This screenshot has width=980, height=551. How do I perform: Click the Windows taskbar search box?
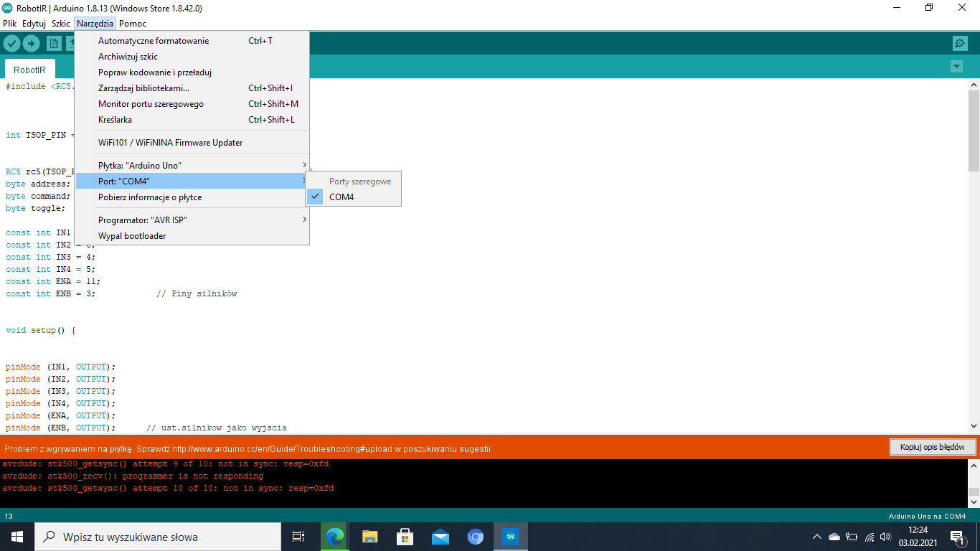(158, 537)
